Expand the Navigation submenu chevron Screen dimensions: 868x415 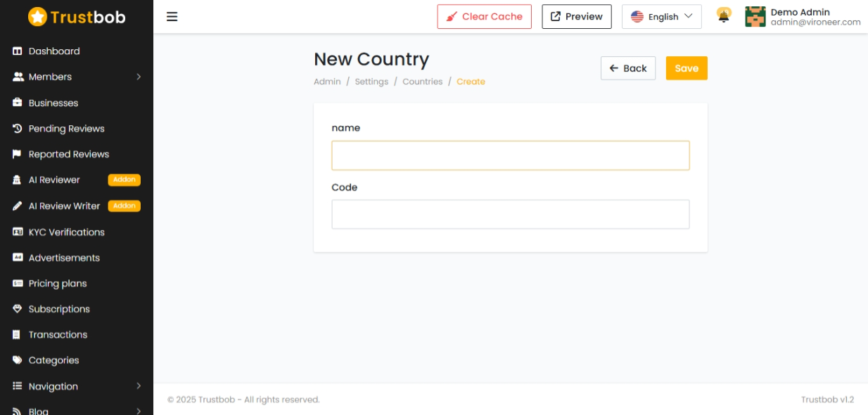139,386
